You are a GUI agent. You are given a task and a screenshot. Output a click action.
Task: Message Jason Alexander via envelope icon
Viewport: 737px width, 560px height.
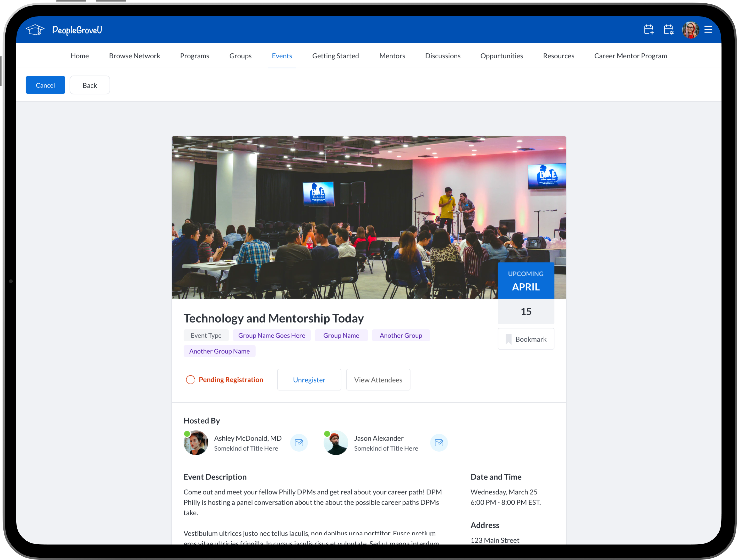439,443
